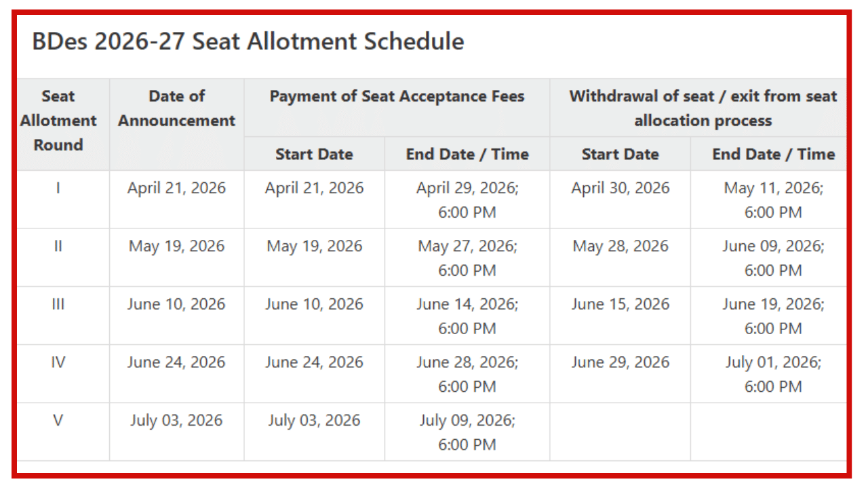Select the Withdrawal of seat header cell
The height and width of the screenshot is (488, 868).
pyautogui.click(x=703, y=108)
